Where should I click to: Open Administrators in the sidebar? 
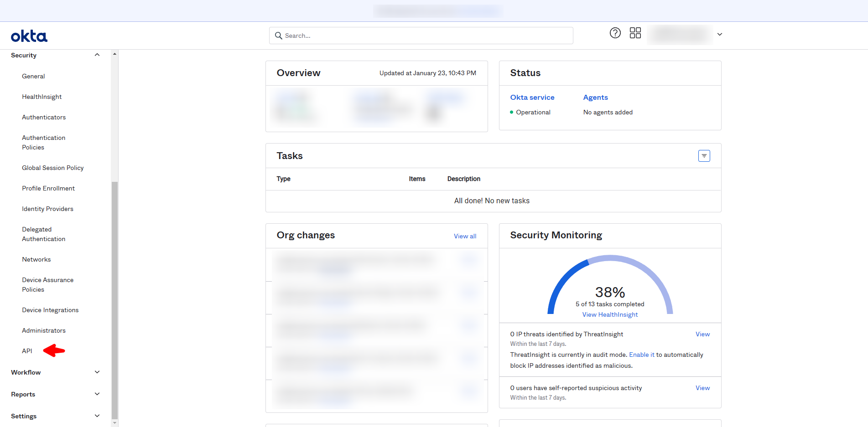[x=44, y=330]
